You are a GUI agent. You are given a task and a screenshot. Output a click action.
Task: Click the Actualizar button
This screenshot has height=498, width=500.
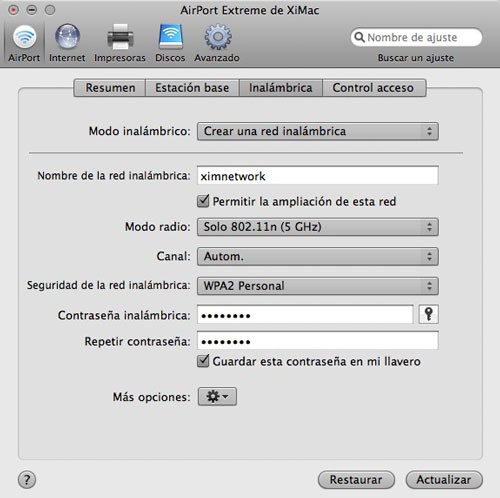click(x=444, y=480)
